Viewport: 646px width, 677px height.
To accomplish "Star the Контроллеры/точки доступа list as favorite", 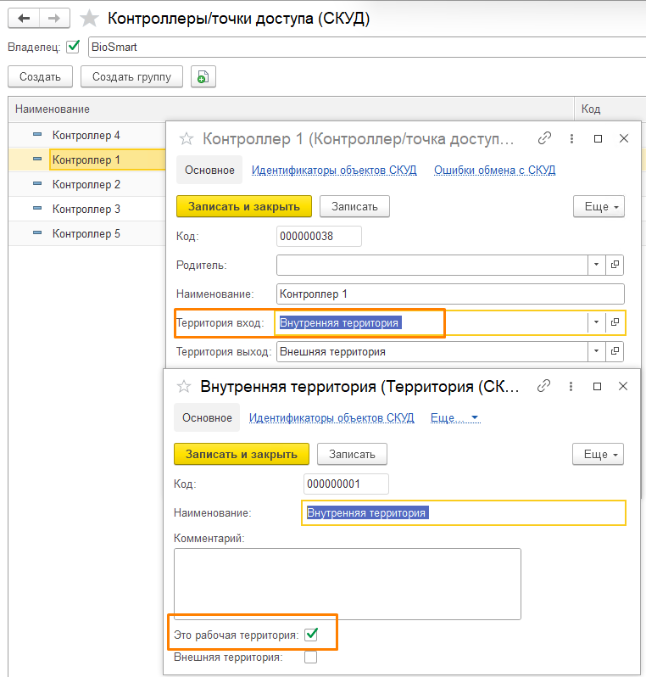I will tap(90, 18).
